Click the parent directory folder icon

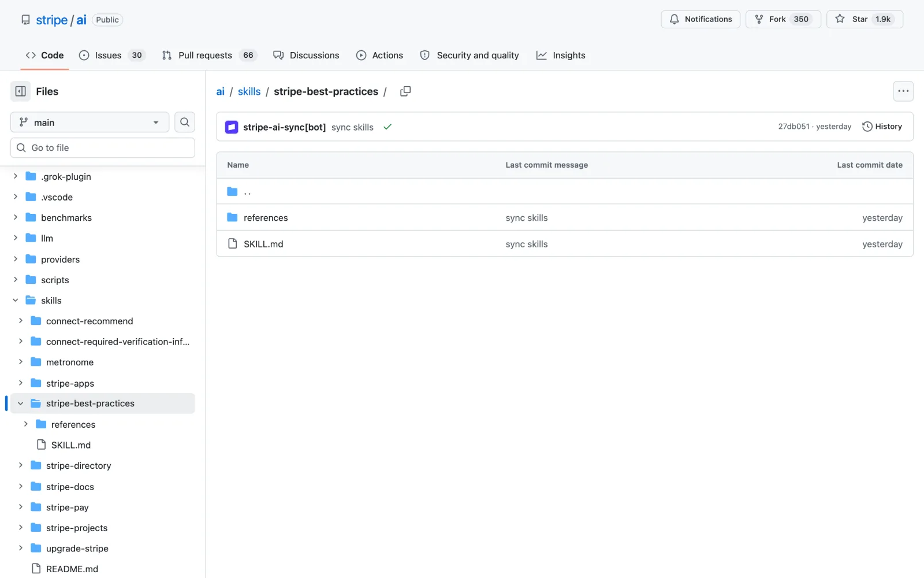232,191
